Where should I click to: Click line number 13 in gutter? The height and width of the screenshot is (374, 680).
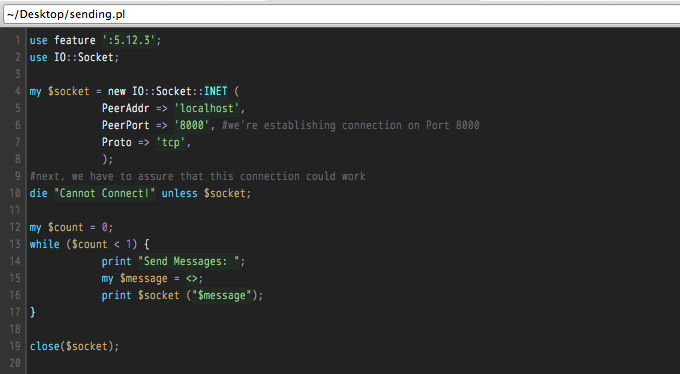(x=15, y=244)
